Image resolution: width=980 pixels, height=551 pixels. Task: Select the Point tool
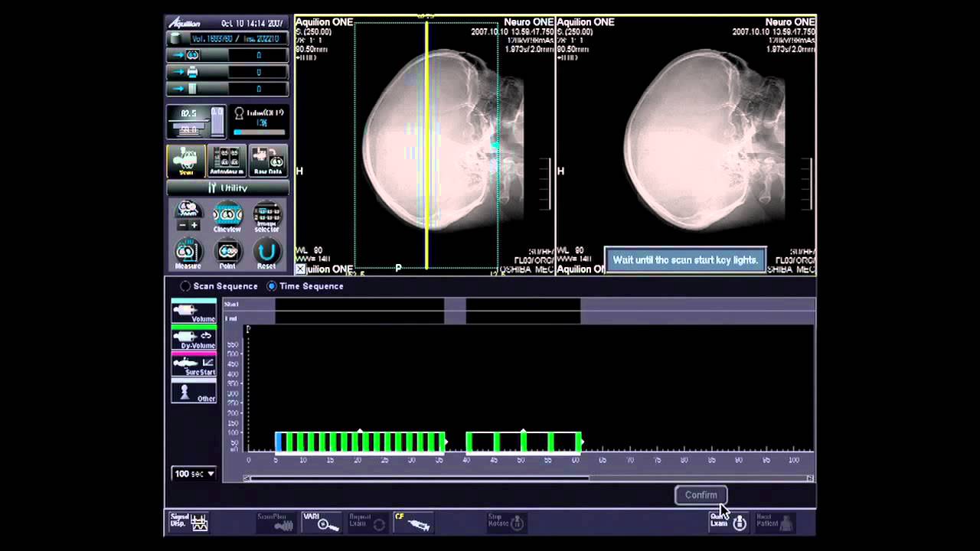(x=227, y=254)
